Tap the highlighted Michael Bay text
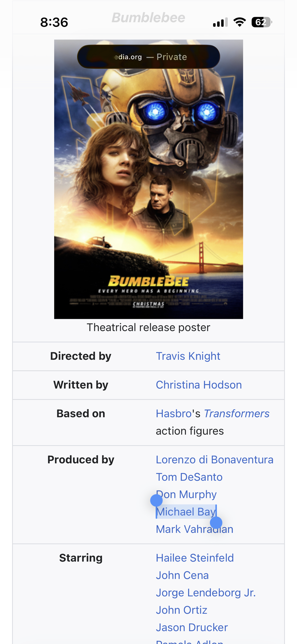The height and width of the screenshot is (644, 297). 186,512
